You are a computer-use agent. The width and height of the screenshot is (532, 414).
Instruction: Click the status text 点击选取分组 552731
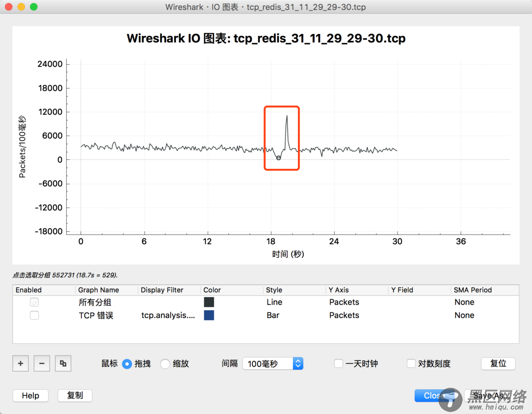65,275
